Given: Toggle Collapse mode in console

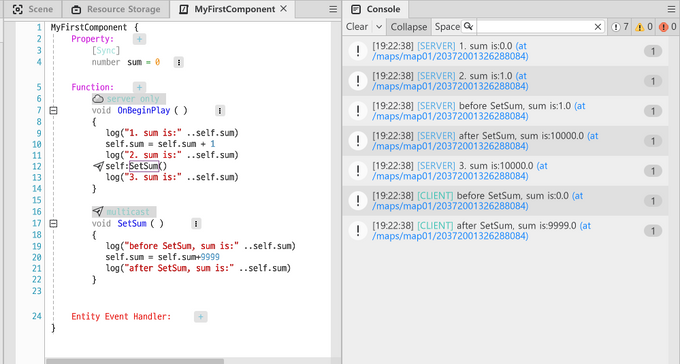Looking at the screenshot, I should pyautogui.click(x=409, y=27).
